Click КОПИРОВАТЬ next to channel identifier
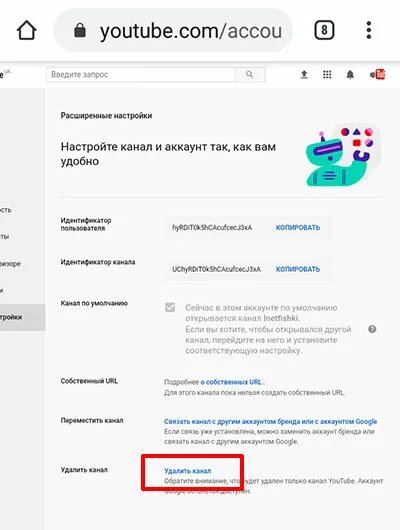The height and width of the screenshot is (530, 400). 298,269
